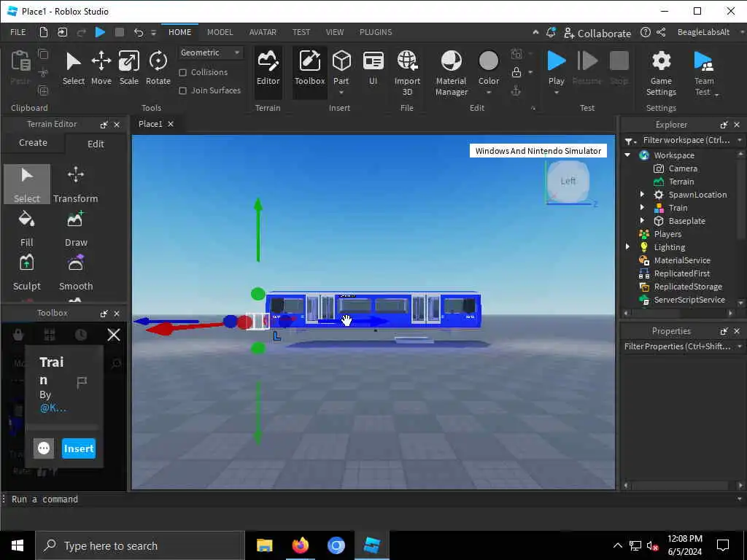Switch to the terrain Create tab
Viewport: 747px width, 560px height.
point(33,143)
